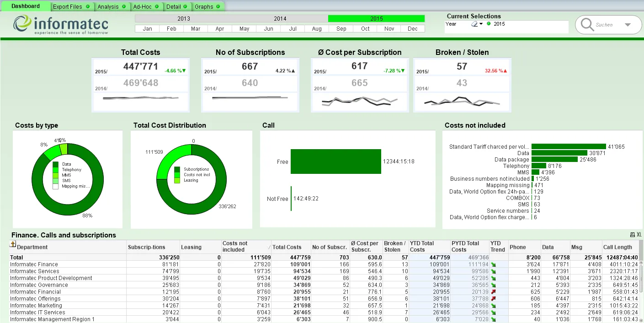
Task: Click the Total Costs KPI value 447'771
Action: click(141, 66)
